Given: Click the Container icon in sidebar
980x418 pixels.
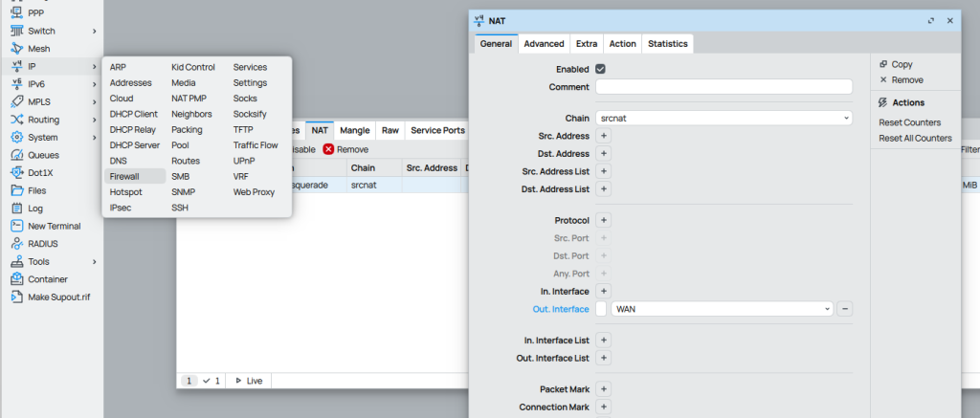Looking at the screenshot, I should (x=17, y=279).
